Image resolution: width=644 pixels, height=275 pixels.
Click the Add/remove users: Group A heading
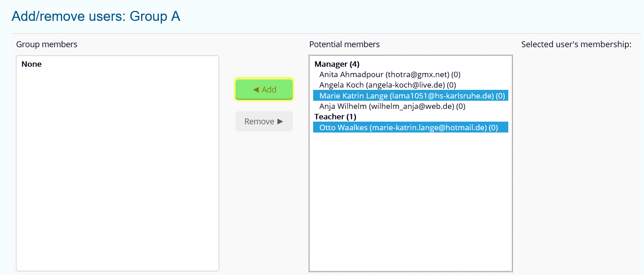pyautogui.click(x=96, y=16)
